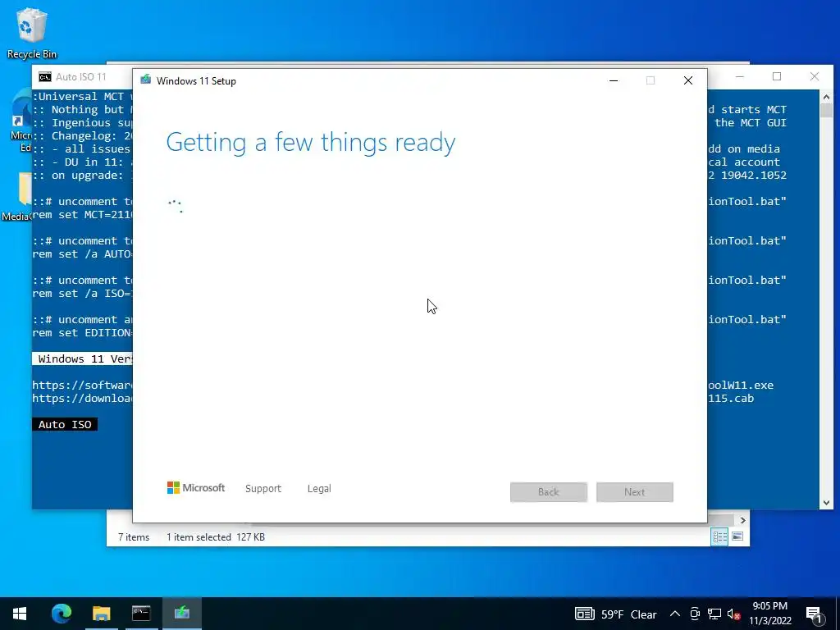This screenshot has height=630, width=840.
Task: Click the Microsoft Edge desktop shortcut
Action: pos(21,121)
